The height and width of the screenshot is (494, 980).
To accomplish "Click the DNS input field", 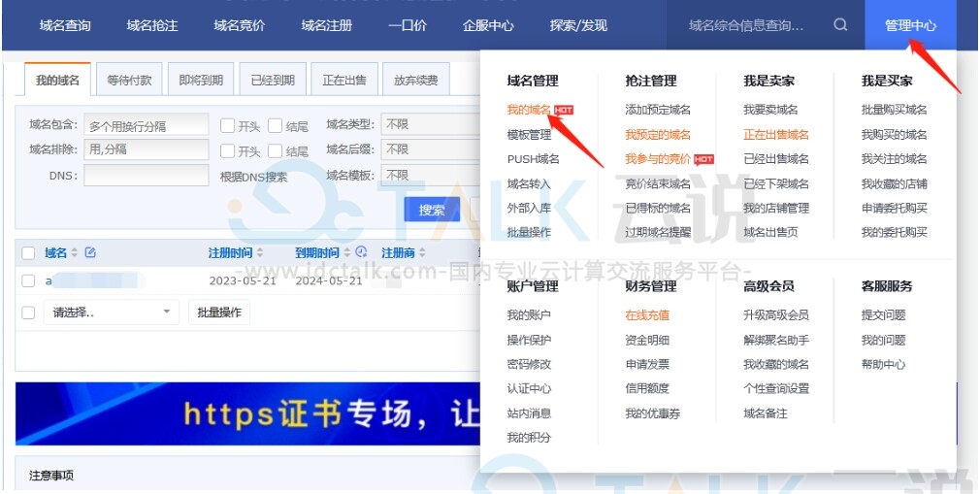I will [x=147, y=175].
